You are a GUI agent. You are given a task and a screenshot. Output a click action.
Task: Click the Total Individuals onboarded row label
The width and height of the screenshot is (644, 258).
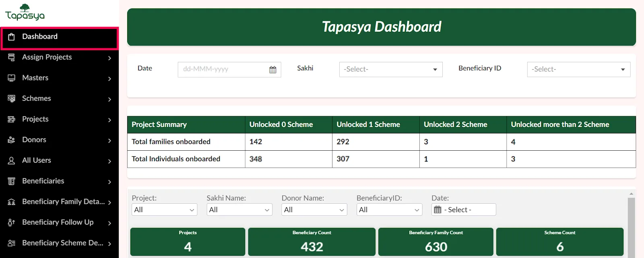click(x=176, y=159)
